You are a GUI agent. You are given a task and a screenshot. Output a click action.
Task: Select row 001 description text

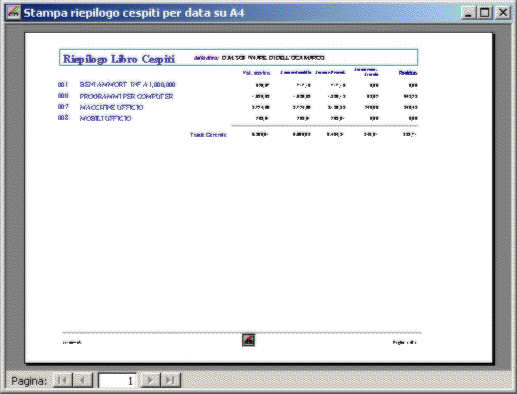coord(127,85)
